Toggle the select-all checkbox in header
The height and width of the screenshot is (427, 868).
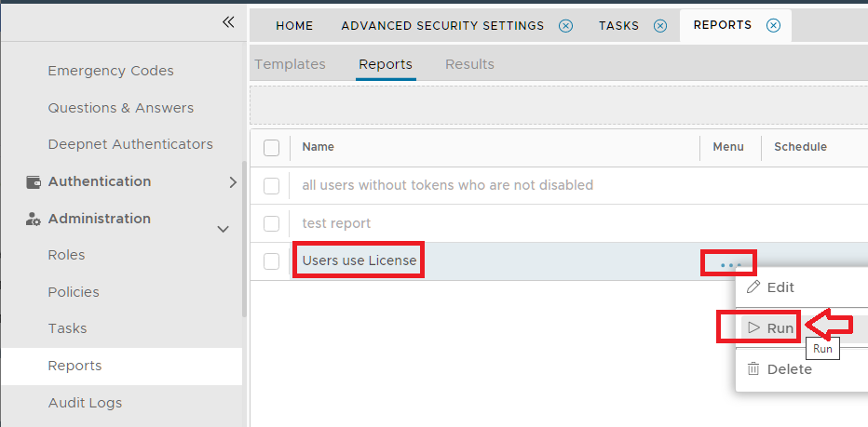click(271, 147)
